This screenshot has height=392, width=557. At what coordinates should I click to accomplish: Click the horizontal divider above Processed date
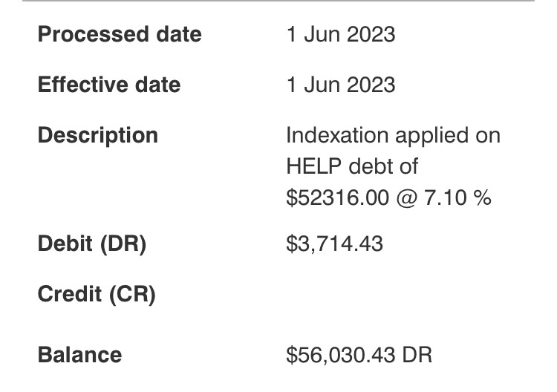pos(278,1)
